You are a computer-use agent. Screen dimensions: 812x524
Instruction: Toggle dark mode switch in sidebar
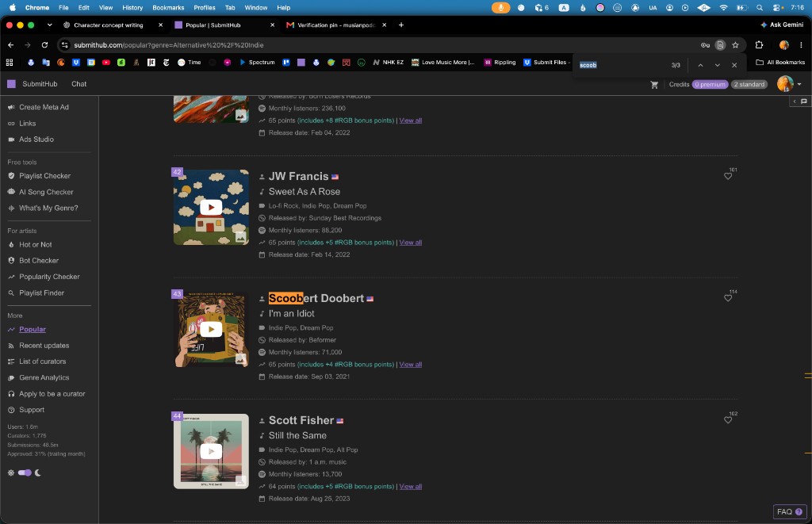click(25, 472)
